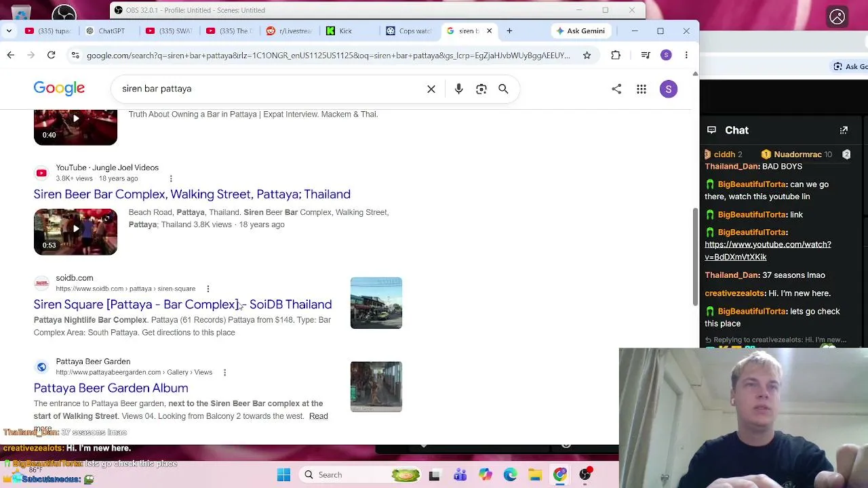Open the Google apps grid

(642, 89)
